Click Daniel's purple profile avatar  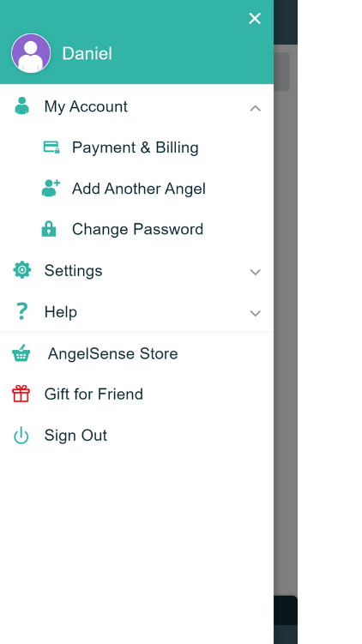31,53
